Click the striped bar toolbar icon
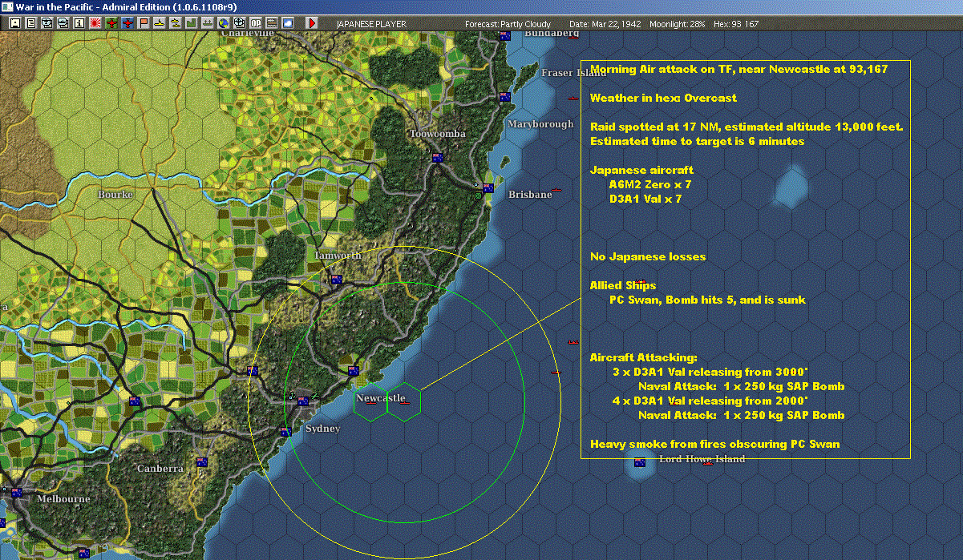The height and width of the screenshot is (560, 963). click(272, 24)
